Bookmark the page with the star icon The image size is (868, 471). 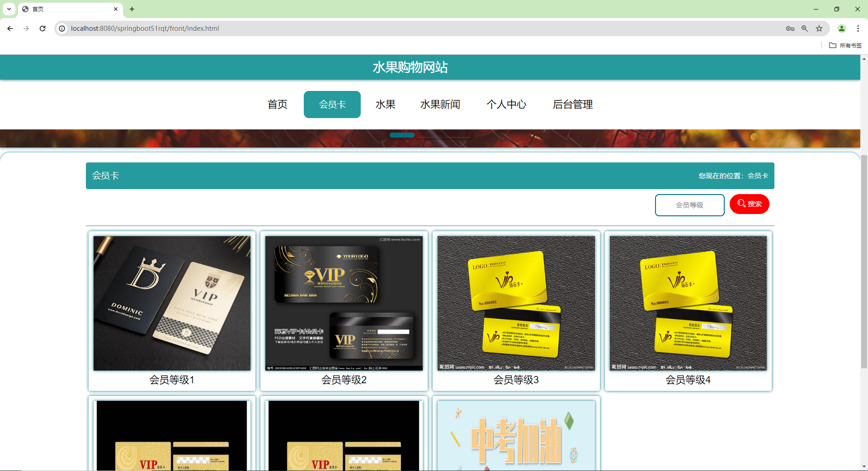tap(819, 28)
